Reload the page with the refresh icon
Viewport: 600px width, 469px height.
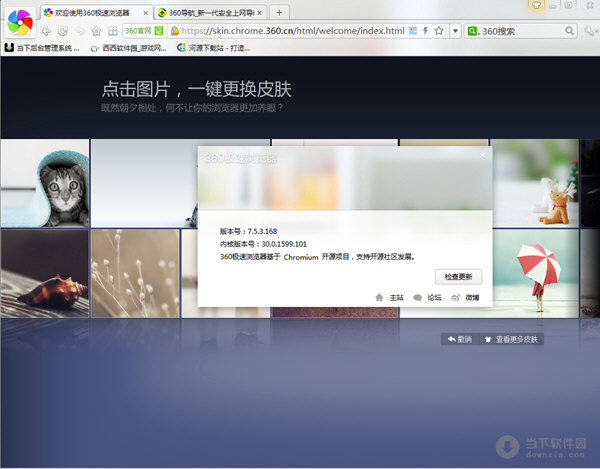[63, 31]
